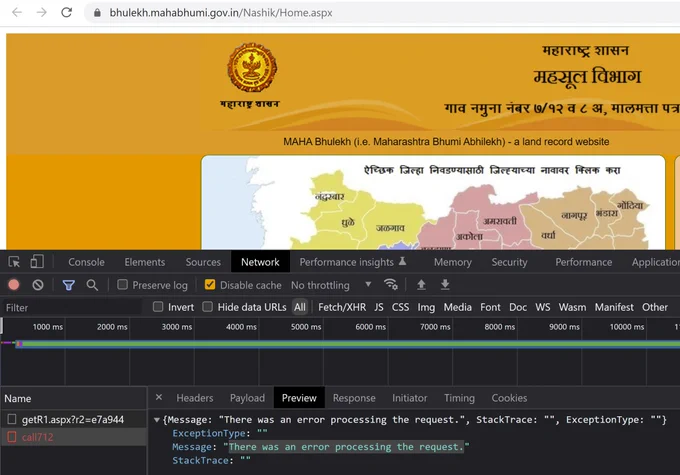Filter requests by Other
The width and height of the screenshot is (680, 475).
click(655, 307)
